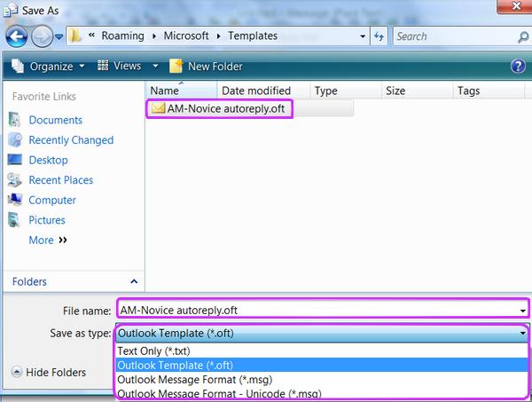Open Documents favorite link

click(56, 120)
